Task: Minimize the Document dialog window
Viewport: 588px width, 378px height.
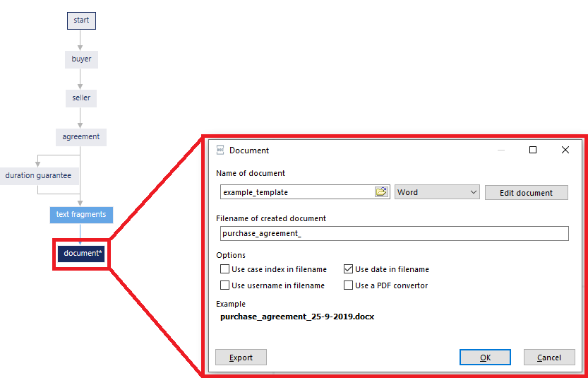Action: [x=501, y=150]
